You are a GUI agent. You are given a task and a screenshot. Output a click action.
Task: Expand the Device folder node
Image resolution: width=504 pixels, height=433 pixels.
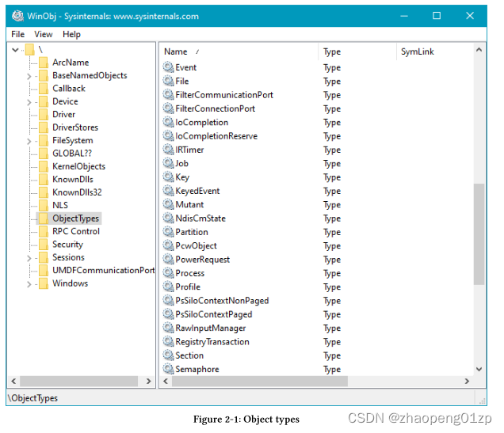tap(29, 102)
